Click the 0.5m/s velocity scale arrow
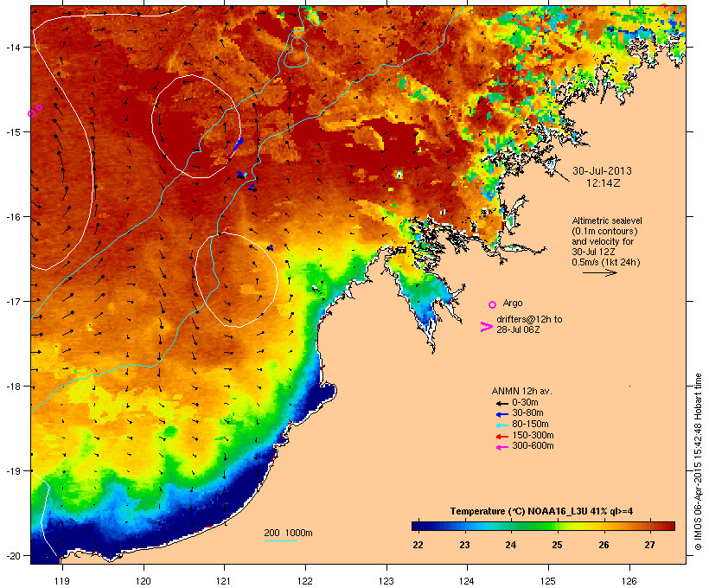 click(x=599, y=272)
